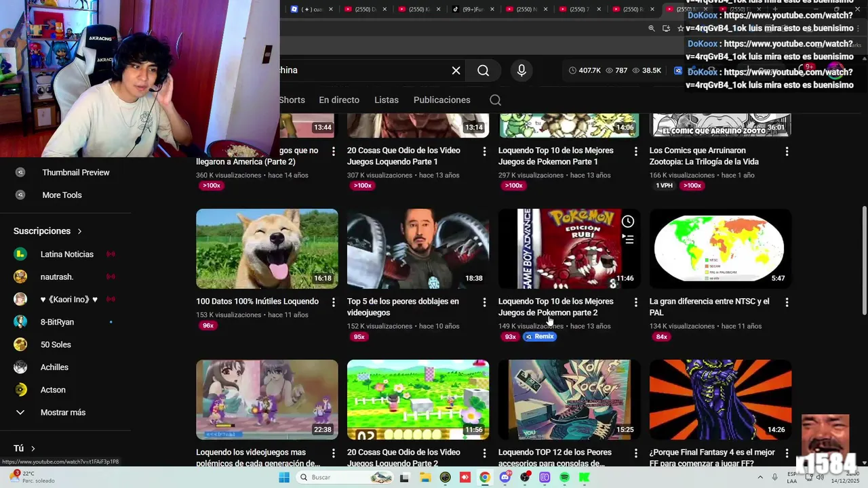Expand the Tú section chevron
The height and width of the screenshot is (488, 868).
33,448
